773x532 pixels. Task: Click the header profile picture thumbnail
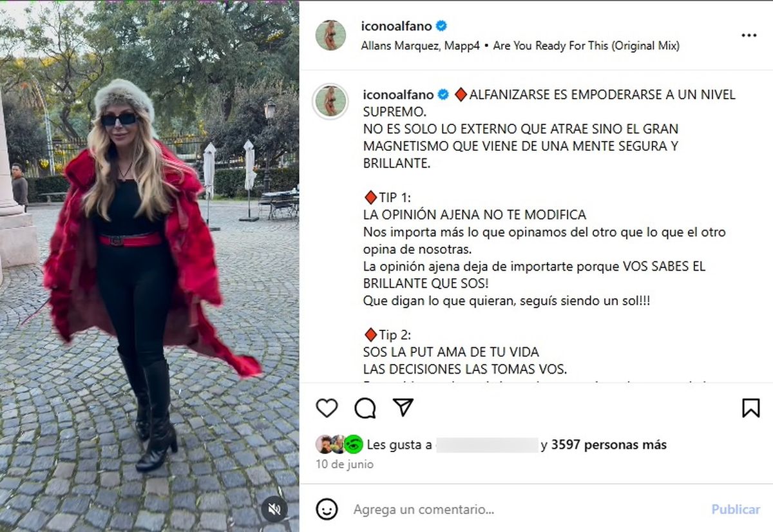pos(330,35)
